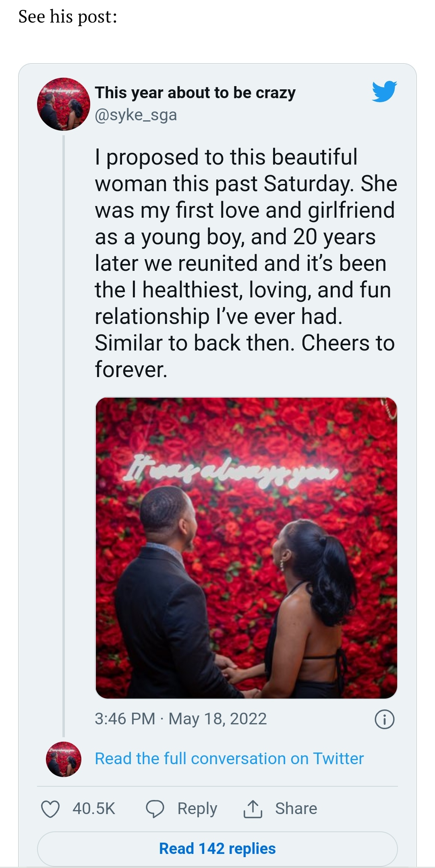The width and height of the screenshot is (435, 868).
Task: Click the Reply text label
Action: [197, 809]
